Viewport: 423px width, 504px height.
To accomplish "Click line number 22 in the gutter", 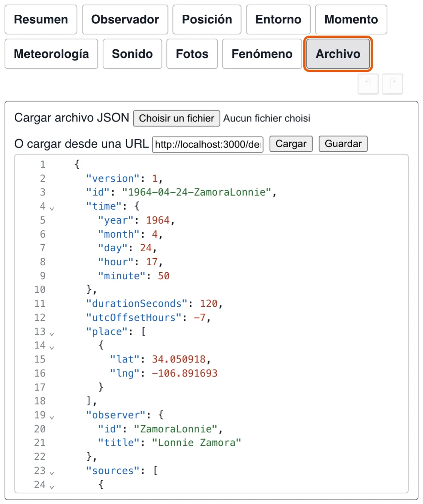I will 40,457.
